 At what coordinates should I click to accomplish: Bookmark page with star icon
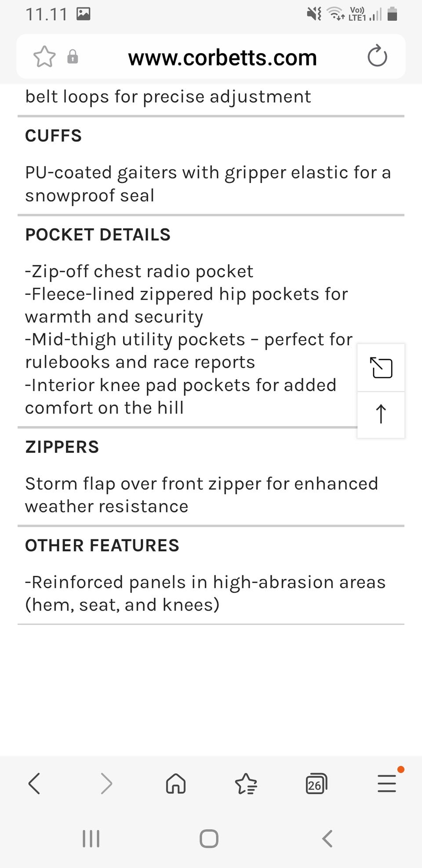(x=44, y=57)
